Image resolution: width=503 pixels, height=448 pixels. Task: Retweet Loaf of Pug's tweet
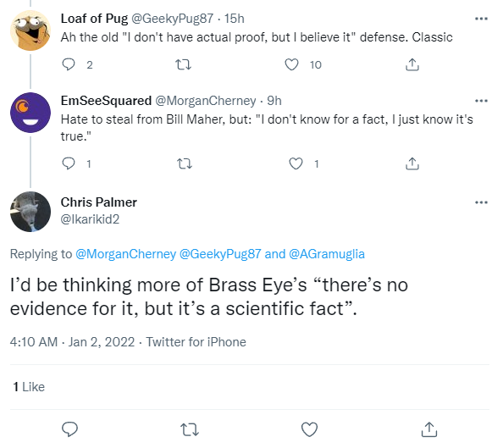(x=184, y=64)
